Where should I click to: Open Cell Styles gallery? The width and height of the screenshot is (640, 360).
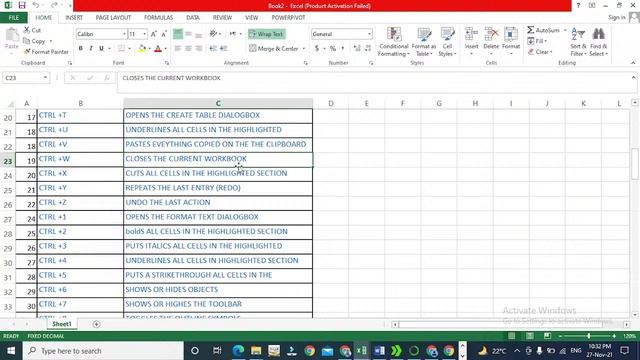pos(447,42)
